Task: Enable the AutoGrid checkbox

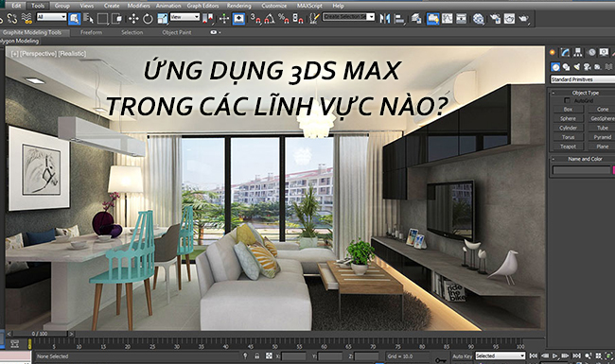Action: point(567,101)
